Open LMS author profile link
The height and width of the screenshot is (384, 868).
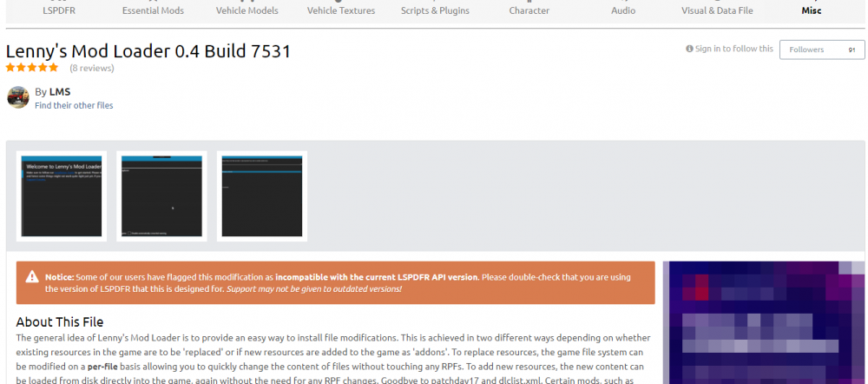(x=60, y=92)
